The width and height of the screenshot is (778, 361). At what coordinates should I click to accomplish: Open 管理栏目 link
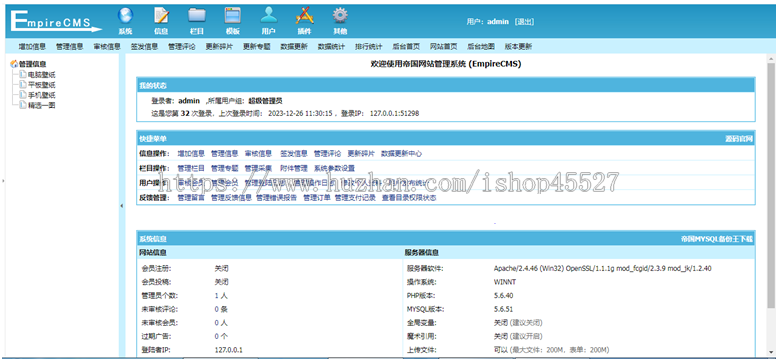point(191,168)
